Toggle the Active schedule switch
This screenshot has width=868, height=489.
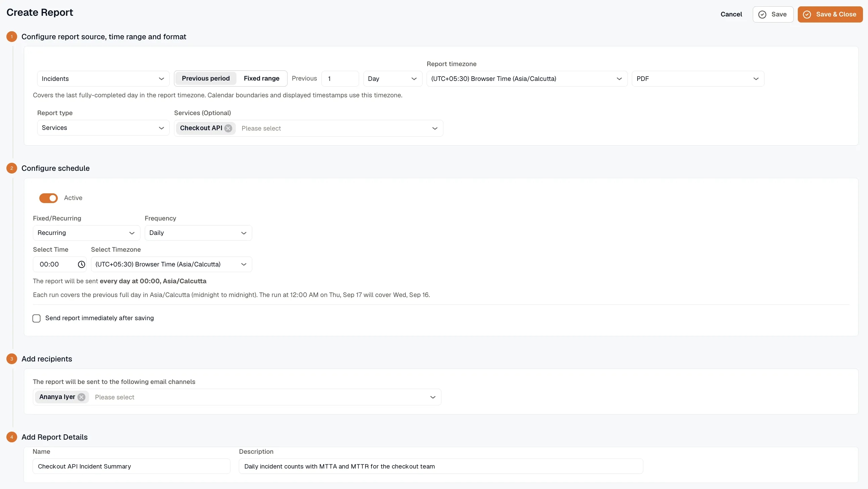point(48,198)
